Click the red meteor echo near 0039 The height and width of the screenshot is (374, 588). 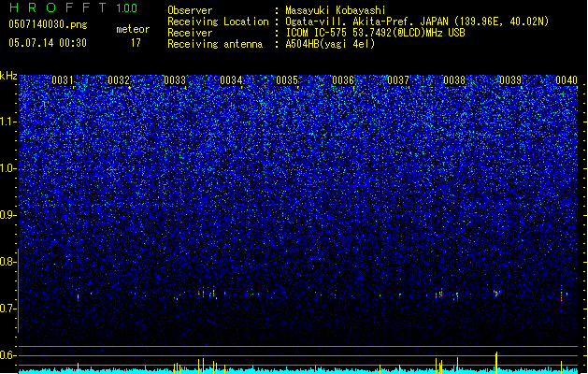[x=496, y=294]
